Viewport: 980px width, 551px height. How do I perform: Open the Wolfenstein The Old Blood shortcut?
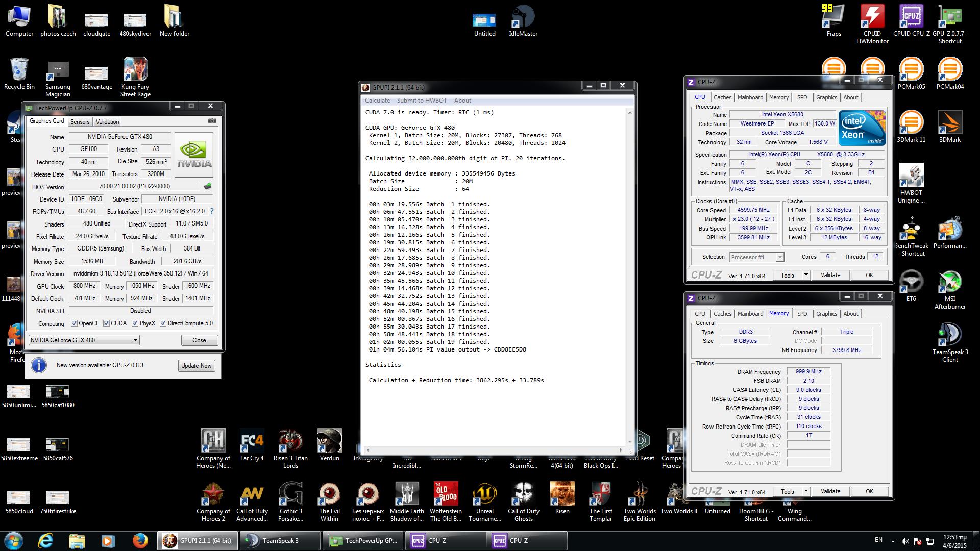[446, 502]
